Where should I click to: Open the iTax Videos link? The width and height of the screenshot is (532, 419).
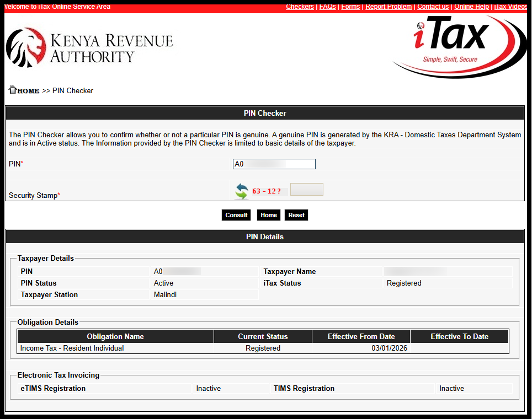coord(510,7)
